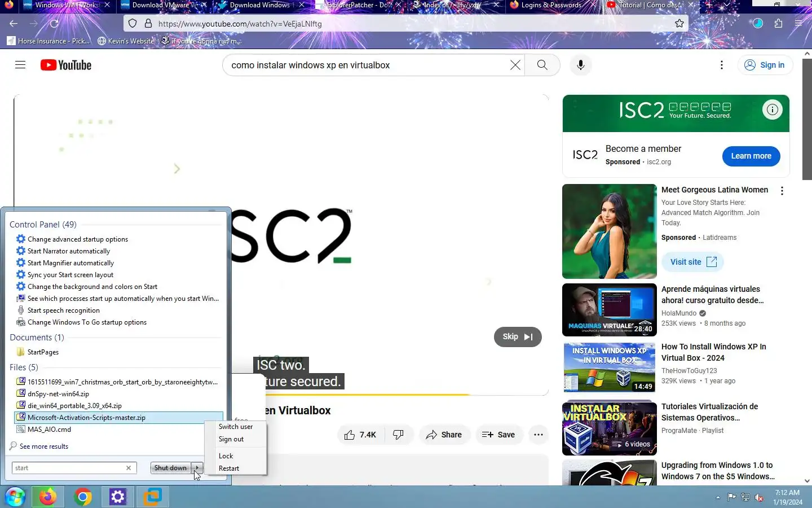Save the video to a playlist
This screenshot has width=812, height=508.
(x=498, y=435)
